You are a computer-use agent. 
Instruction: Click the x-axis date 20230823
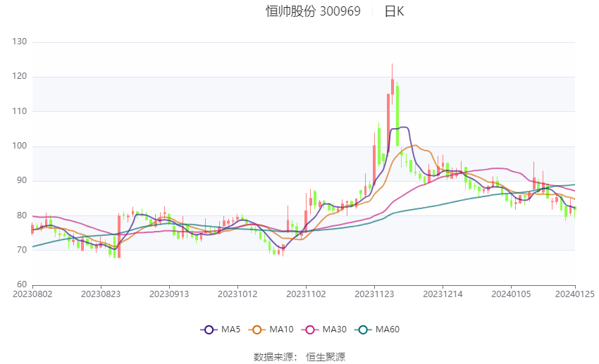click(101, 294)
